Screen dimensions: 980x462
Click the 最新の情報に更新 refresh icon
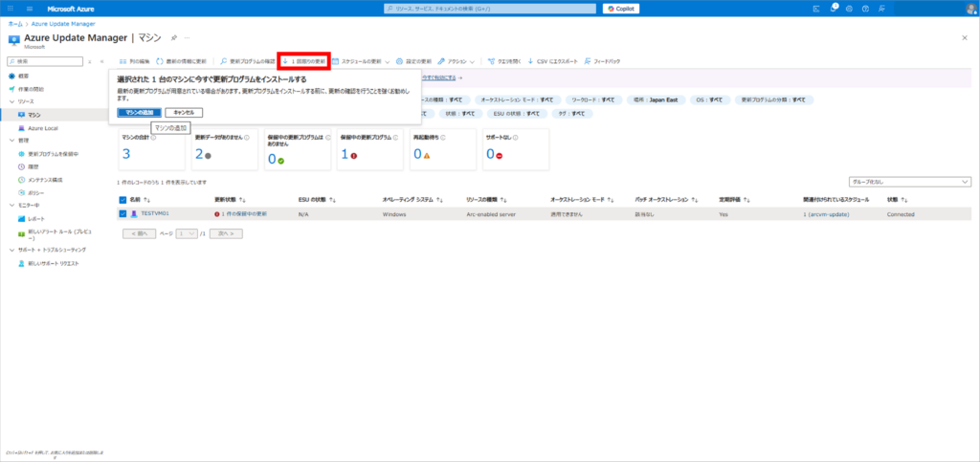click(160, 60)
